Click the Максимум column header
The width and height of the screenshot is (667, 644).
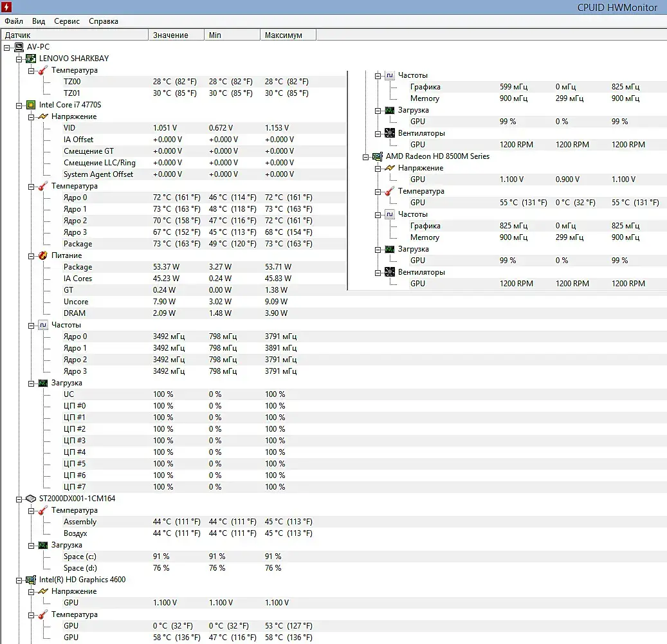pyautogui.click(x=288, y=35)
